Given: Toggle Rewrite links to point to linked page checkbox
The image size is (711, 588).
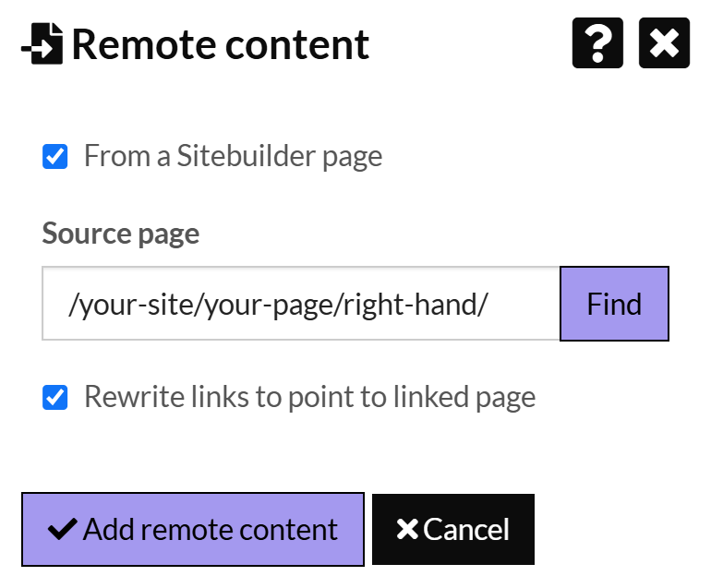Looking at the screenshot, I should 54,397.
